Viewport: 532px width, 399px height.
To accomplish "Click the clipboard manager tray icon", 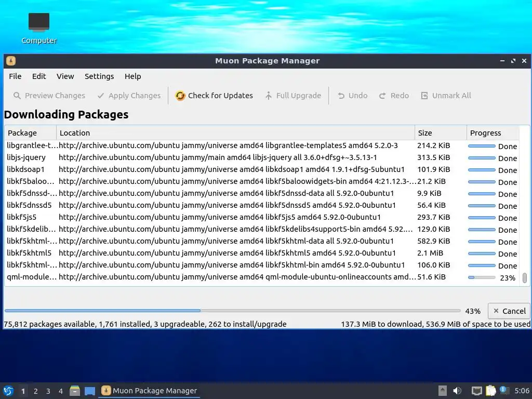I will (x=490, y=391).
